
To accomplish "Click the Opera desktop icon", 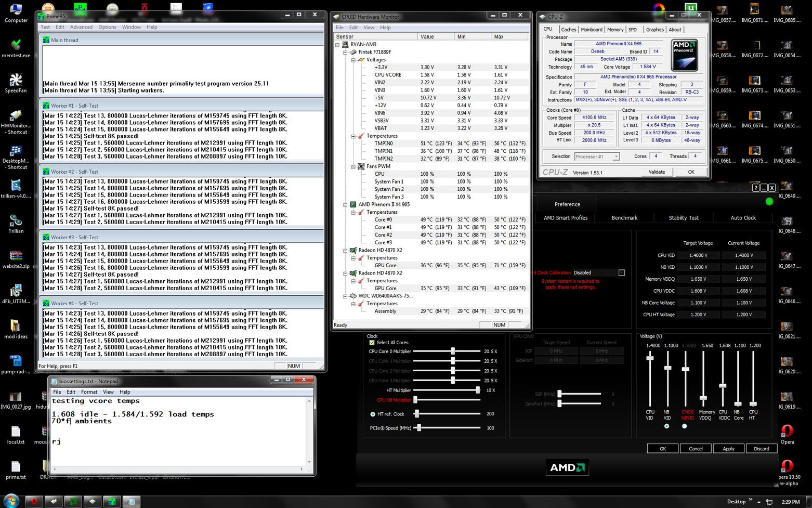I will tap(787, 432).
